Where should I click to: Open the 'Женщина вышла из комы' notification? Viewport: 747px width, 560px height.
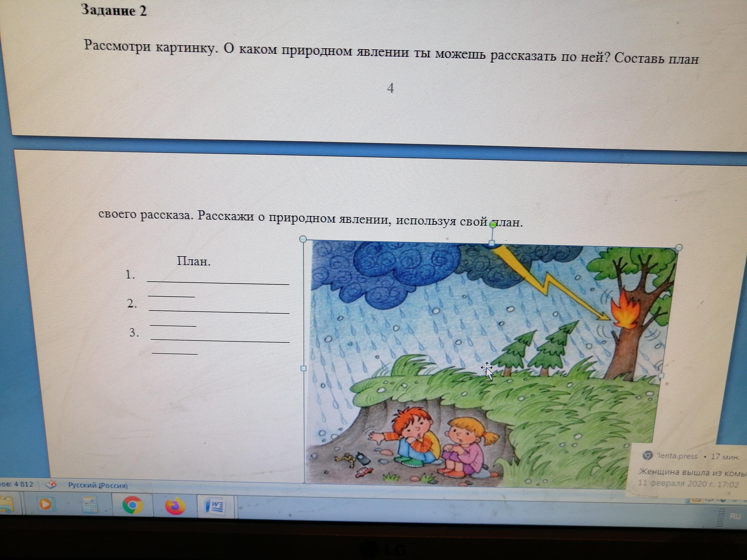(x=692, y=472)
